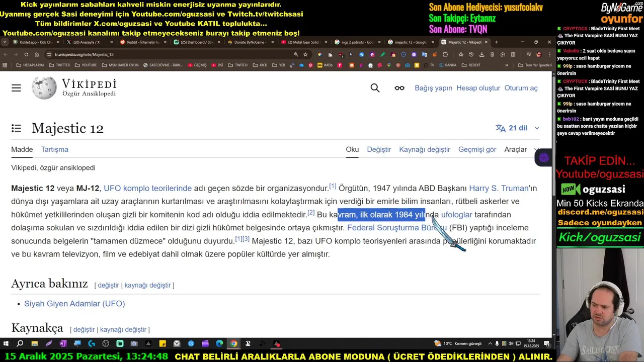Open the REDDIT bookmarks folder
Viewport: 644px width, 362px height.
pos(471,65)
